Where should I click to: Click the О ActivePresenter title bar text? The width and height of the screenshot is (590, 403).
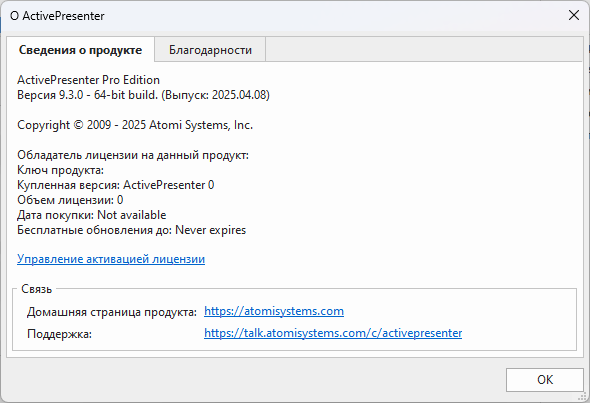click(x=57, y=16)
